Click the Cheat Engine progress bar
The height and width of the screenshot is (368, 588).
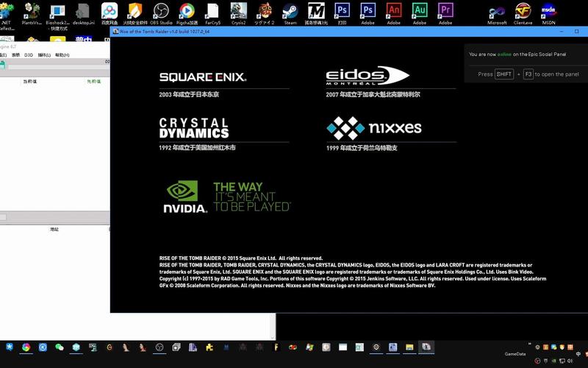pos(55,66)
